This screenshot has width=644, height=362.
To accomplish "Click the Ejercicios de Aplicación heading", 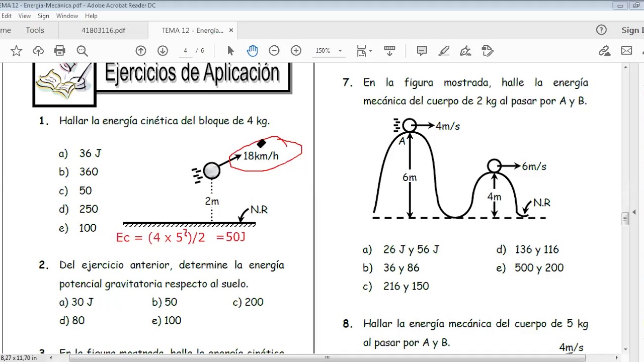I will pyautogui.click(x=192, y=73).
